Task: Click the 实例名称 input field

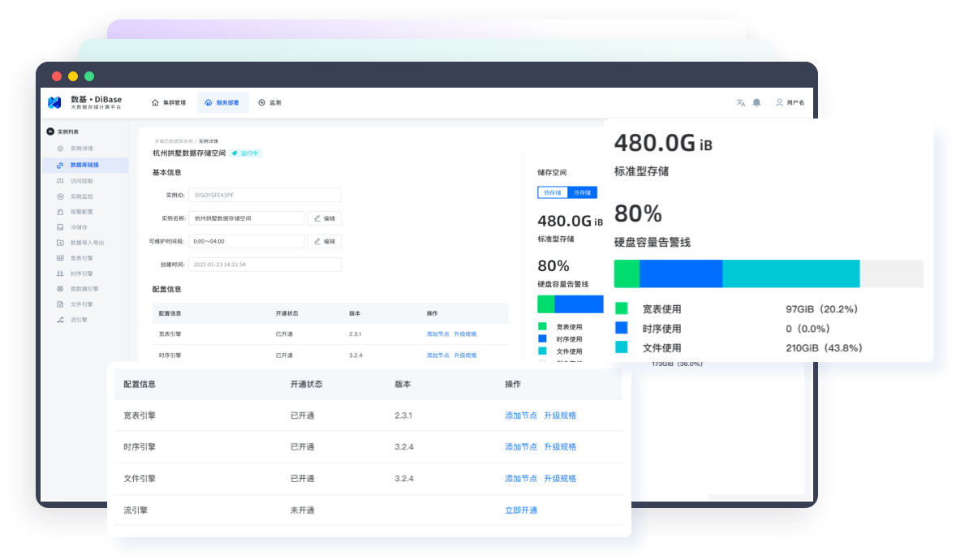Action: coord(247,218)
